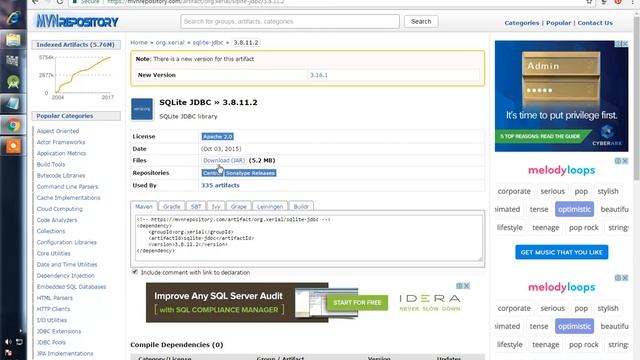Open Code Analyzers category
The height and width of the screenshot is (360, 640).
pyautogui.click(x=57, y=220)
